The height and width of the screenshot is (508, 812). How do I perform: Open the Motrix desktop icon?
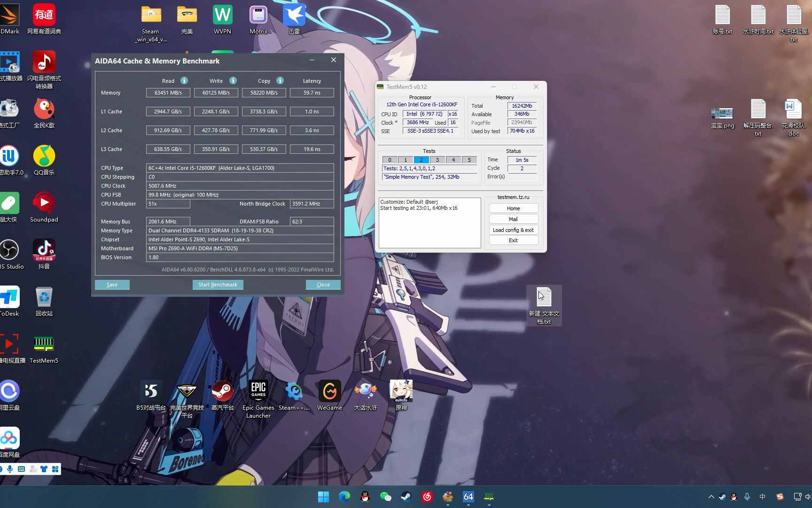[x=258, y=19]
